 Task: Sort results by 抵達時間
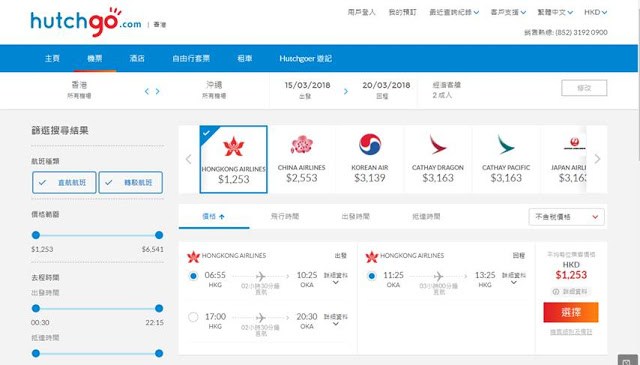(x=426, y=216)
